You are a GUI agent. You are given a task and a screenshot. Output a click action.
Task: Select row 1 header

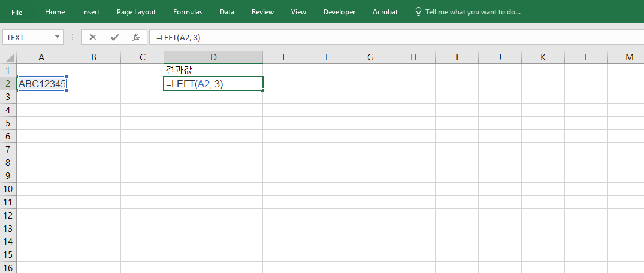(8, 70)
